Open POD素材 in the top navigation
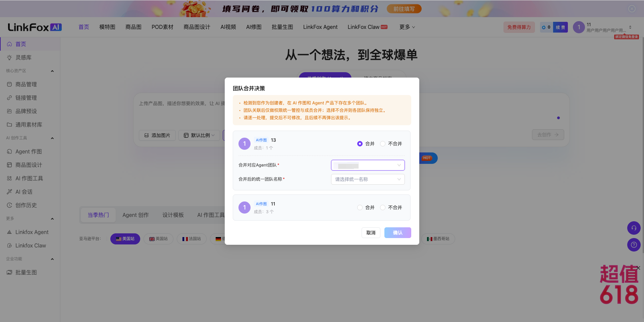This screenshot has width=644, height=322. [162, 27]
